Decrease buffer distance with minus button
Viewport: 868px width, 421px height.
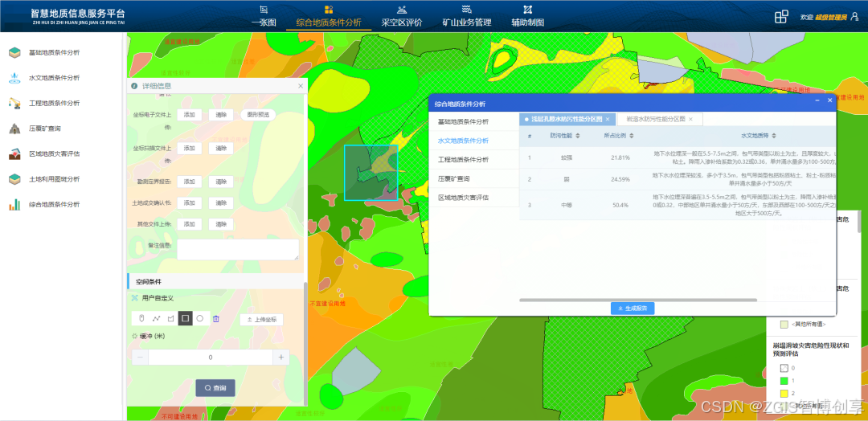click(140, 358)
